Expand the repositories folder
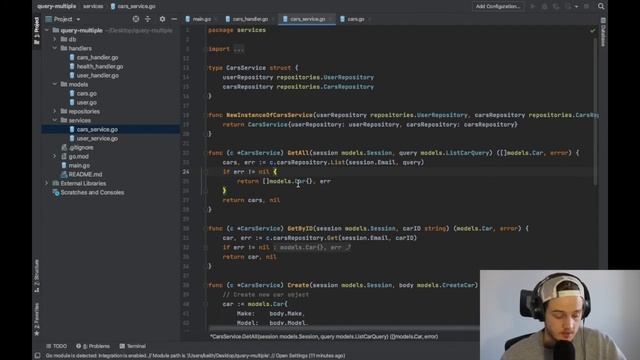Viewport: 640px width, 360px height. coord(55,111)
